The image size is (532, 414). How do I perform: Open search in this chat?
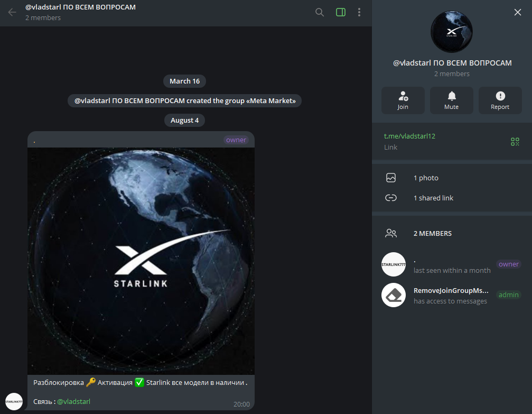(x=319, y=12)
